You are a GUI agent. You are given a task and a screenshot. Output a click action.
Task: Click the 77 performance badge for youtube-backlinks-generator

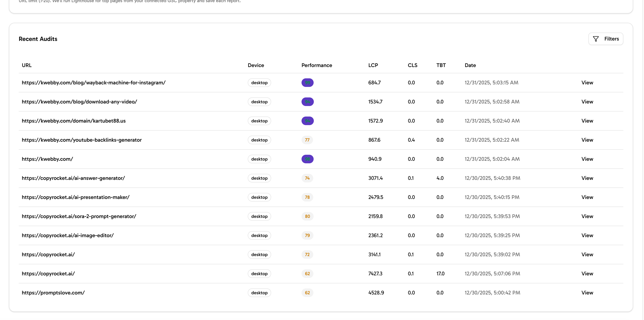(307, 140)
